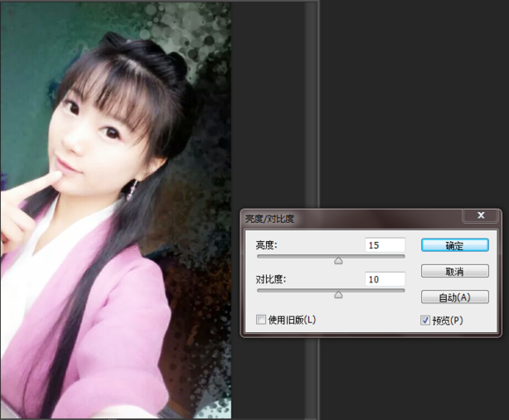This screenshot has height=420, width=509.
Task: Click the 对比度 value field showing 10
Action: (385, 279)
